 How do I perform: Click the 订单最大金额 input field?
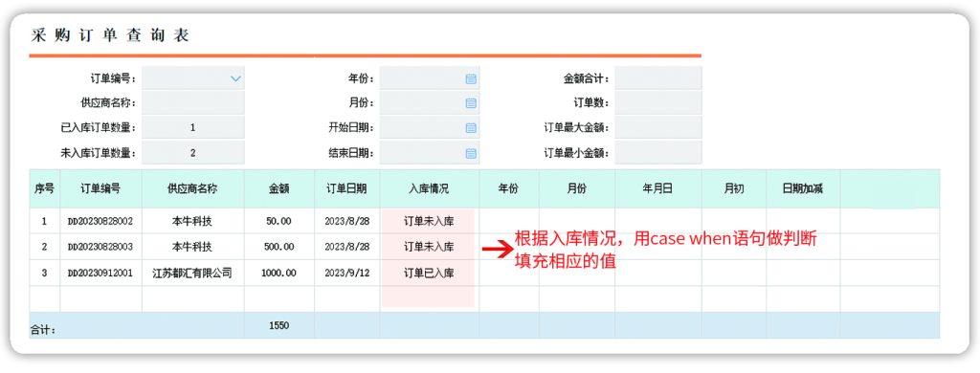pos(658,127)
